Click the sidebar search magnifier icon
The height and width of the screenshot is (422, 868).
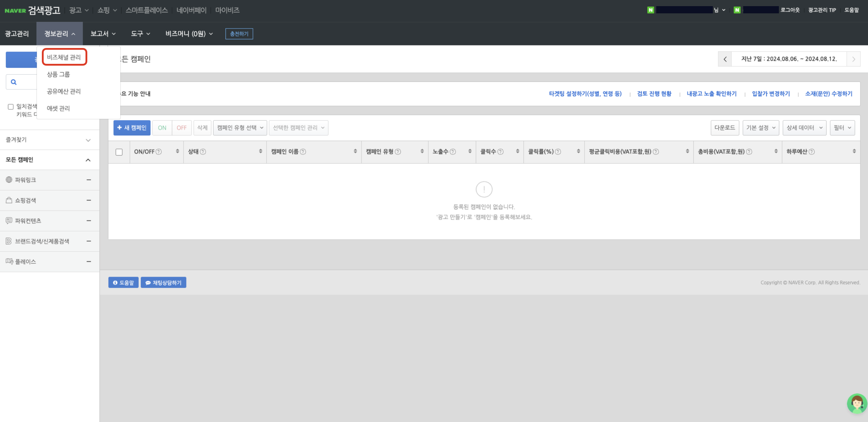click(14, 82)
